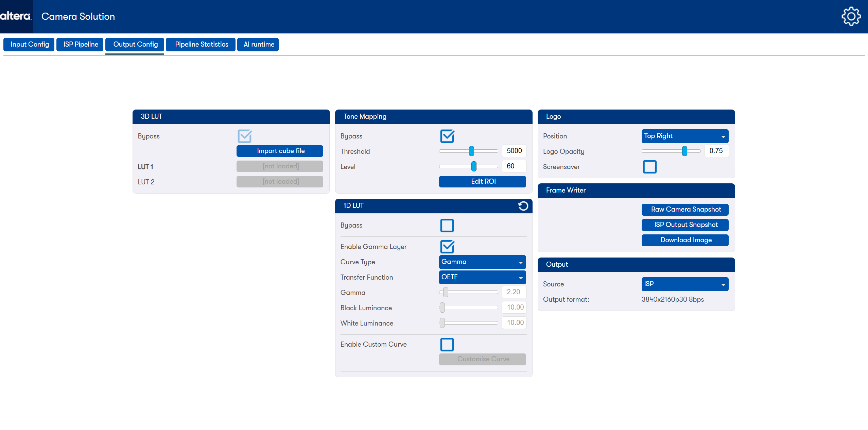This screenshot has width=868, height=430.
Task: Expand the Curve Type dropdown
Action: pos(482,262)
